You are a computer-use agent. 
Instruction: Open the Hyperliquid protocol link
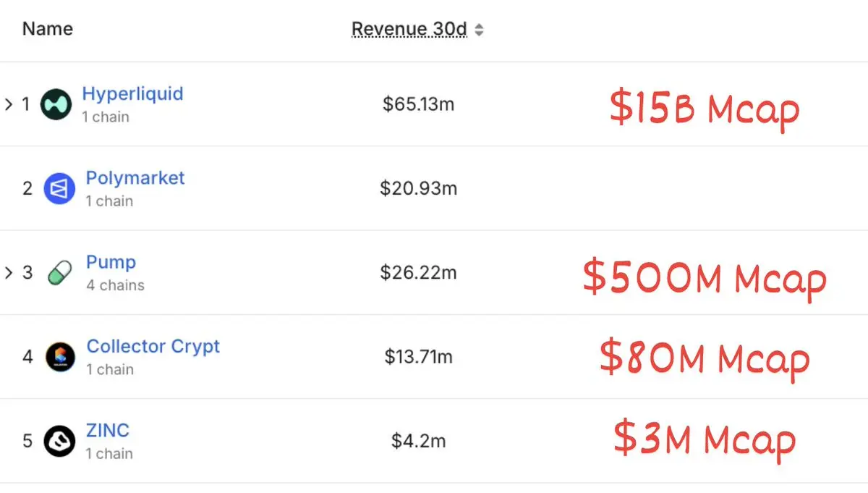(x=132, y=93)
